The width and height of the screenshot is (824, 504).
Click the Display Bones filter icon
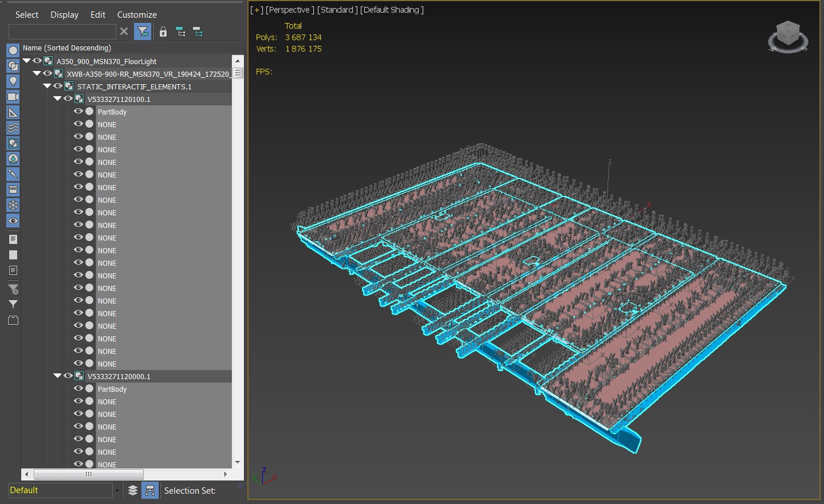pos(13,174)
